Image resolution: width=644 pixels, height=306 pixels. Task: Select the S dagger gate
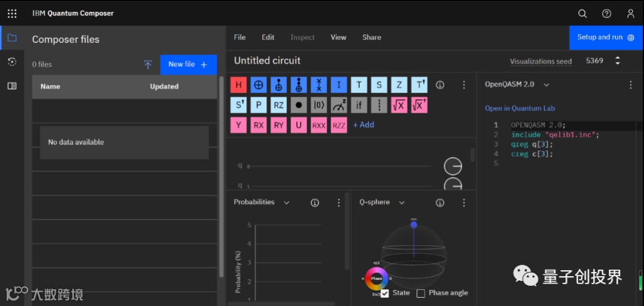[238, 105]
